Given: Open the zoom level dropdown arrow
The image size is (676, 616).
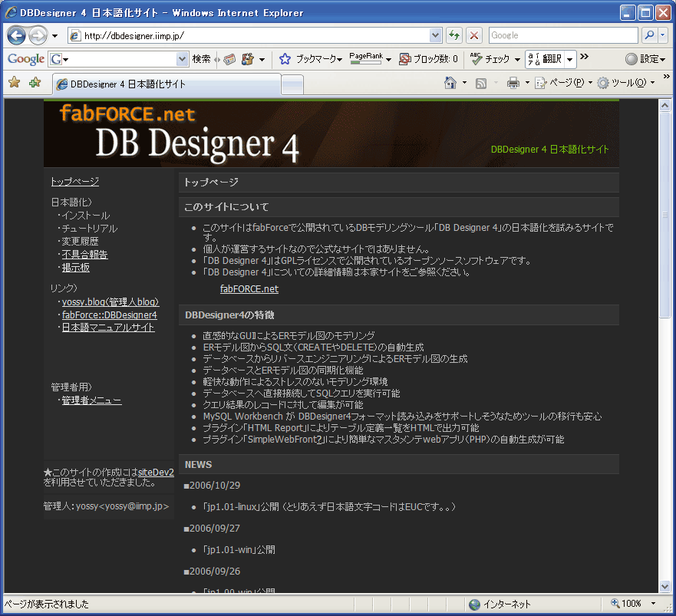Looking at the screenshot, I should click(654, 604).
